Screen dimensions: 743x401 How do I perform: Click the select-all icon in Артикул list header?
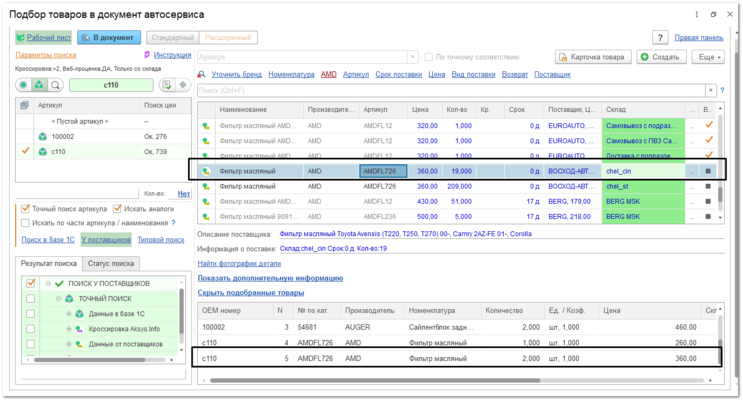click(24, 105)
